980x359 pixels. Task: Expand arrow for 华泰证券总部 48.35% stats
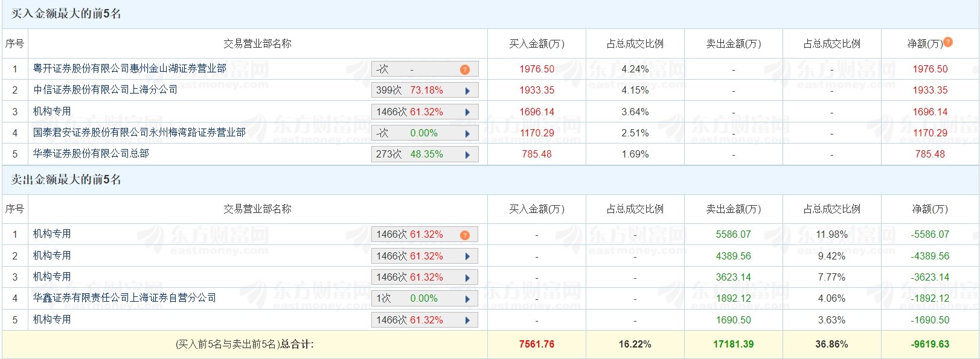tap(467, 154)
